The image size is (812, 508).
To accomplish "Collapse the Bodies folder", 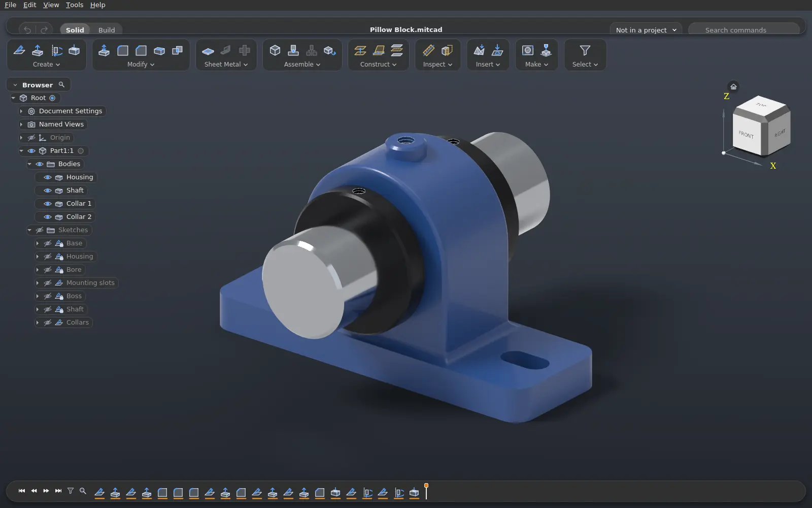I will point(29,164).
